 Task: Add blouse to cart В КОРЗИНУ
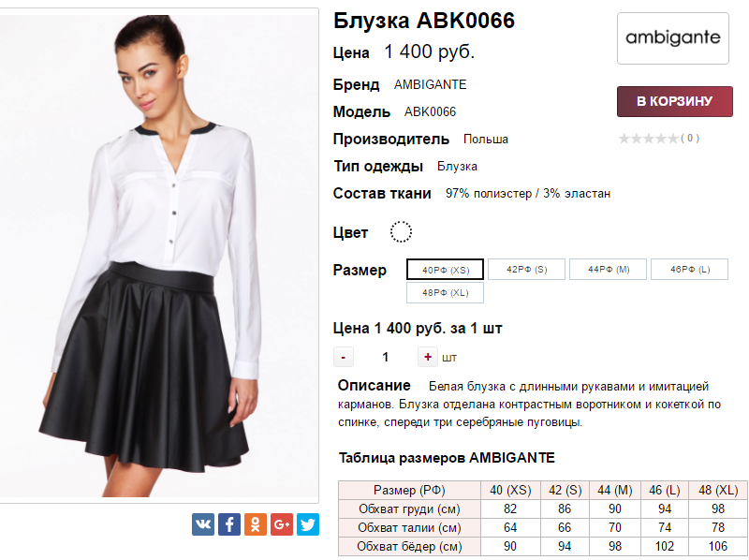pyautogui.click(x=674, y=101)
